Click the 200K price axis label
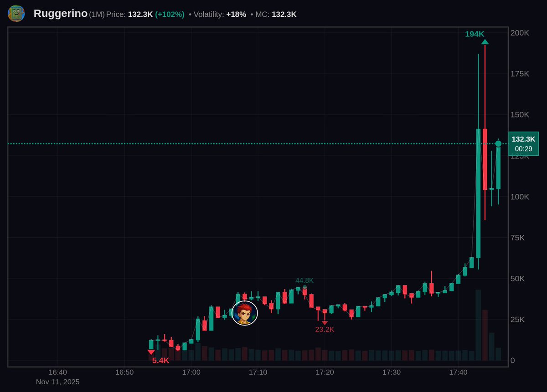Viewport: 547px width, 392px height. click(520, 33)
